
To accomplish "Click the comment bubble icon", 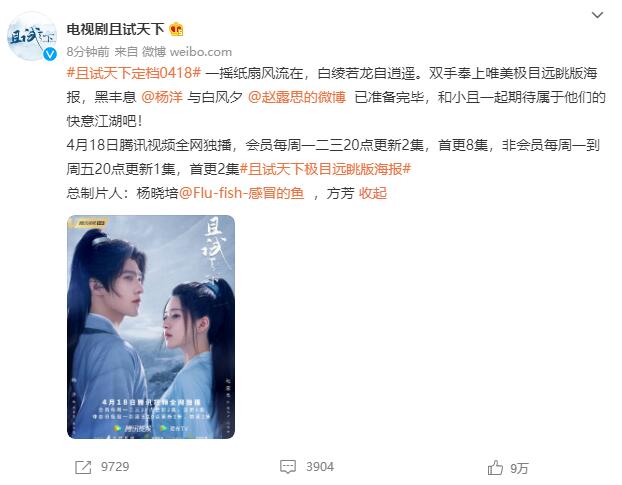I will pos(288,467).
